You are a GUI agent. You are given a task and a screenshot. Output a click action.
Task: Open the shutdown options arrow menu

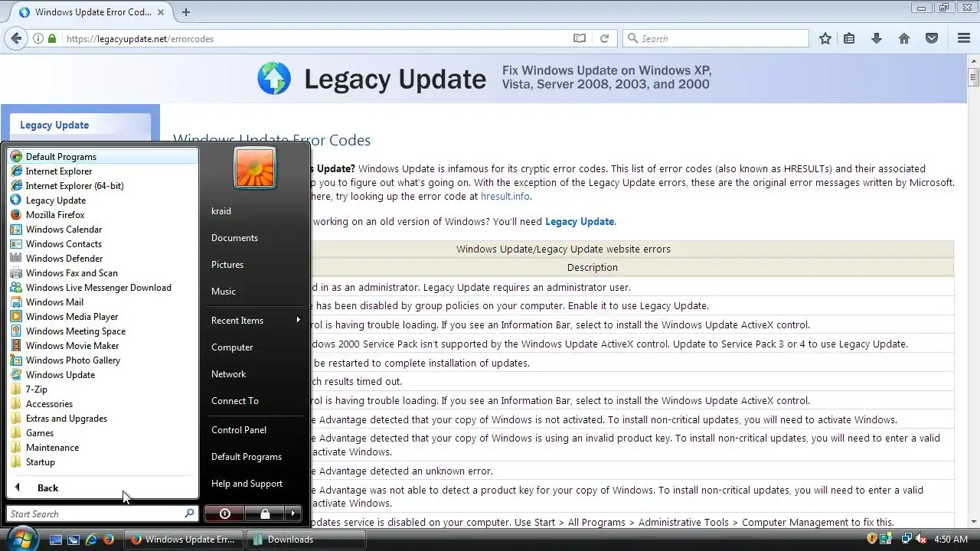pyautogui.click(x=293, y=514)
